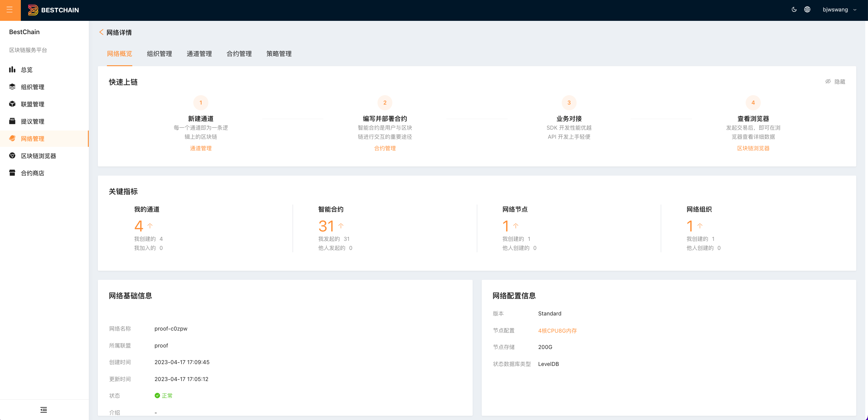Viewport: 868px width, 420px height.
Task: Click the 合约商店 shop icon
Action: click(x=12, y=173)
